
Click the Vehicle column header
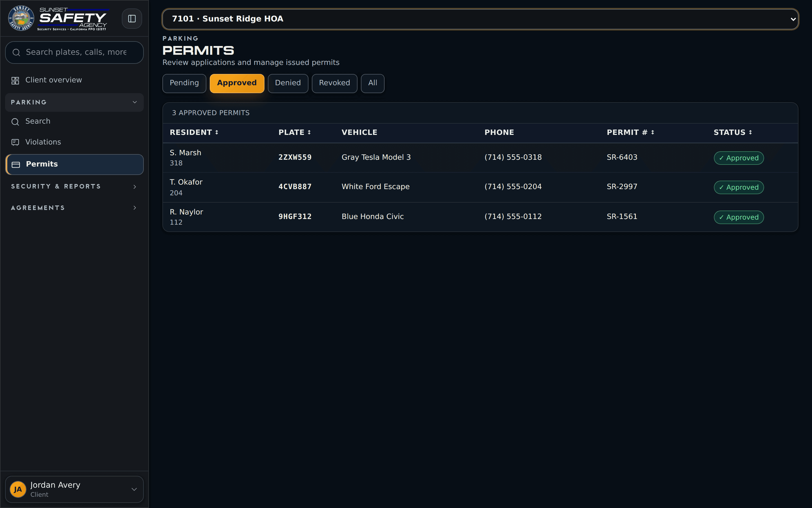click(x=359, y=132)
